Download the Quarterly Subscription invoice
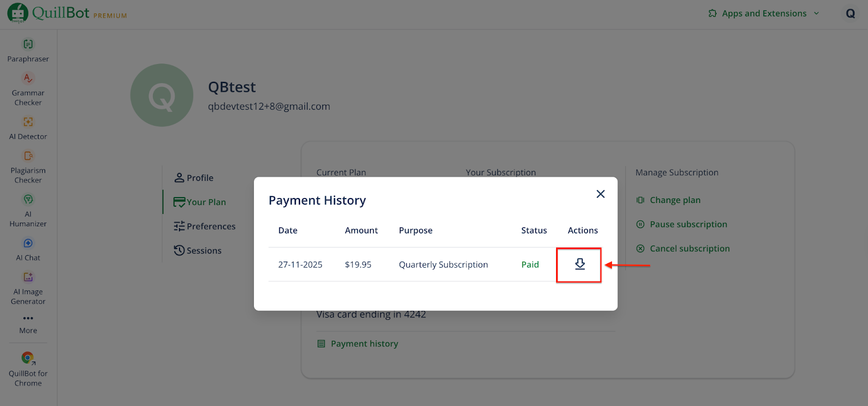 (579, 264)
